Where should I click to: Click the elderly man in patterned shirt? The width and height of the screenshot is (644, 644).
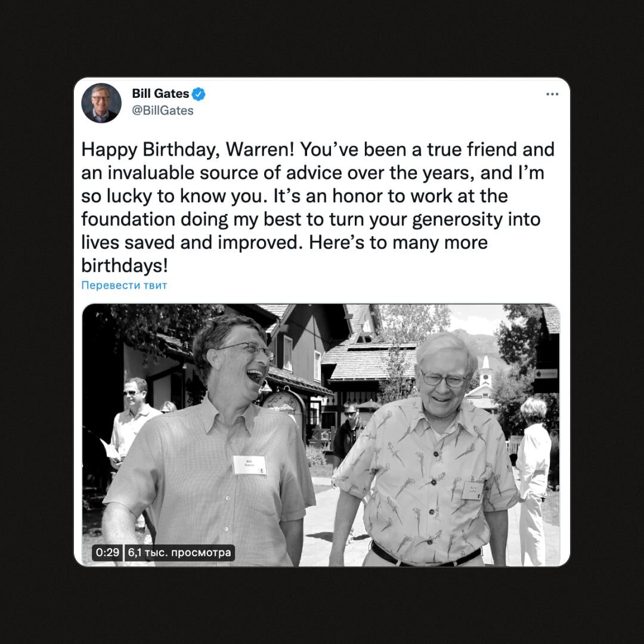tap(427, 452)
